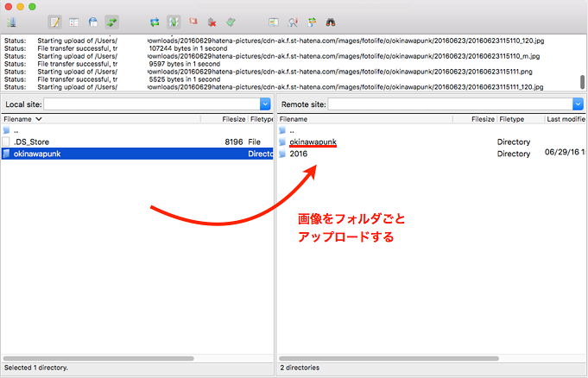Cancel the current operation
This screenshot has height=378, width=588.
193,22
